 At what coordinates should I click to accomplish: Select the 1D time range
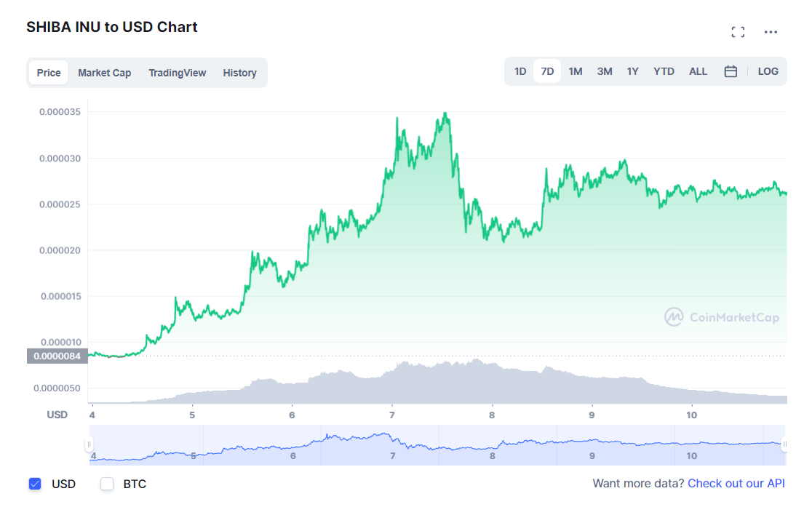(520, 71)
